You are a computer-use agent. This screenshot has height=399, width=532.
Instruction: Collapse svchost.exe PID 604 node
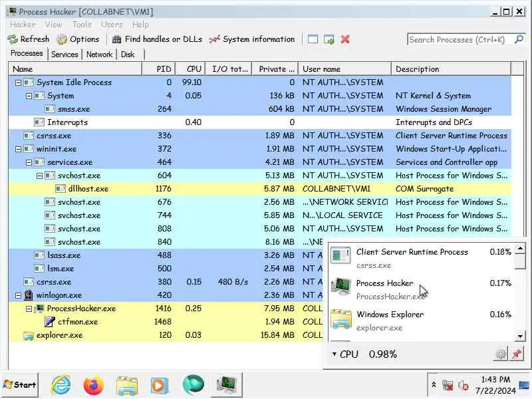(39, 176)
